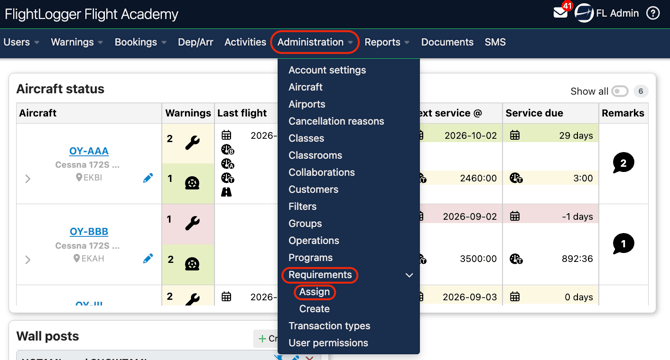
Task: Open the Bookings dropdown menu
Action: [x=141, y=42]
